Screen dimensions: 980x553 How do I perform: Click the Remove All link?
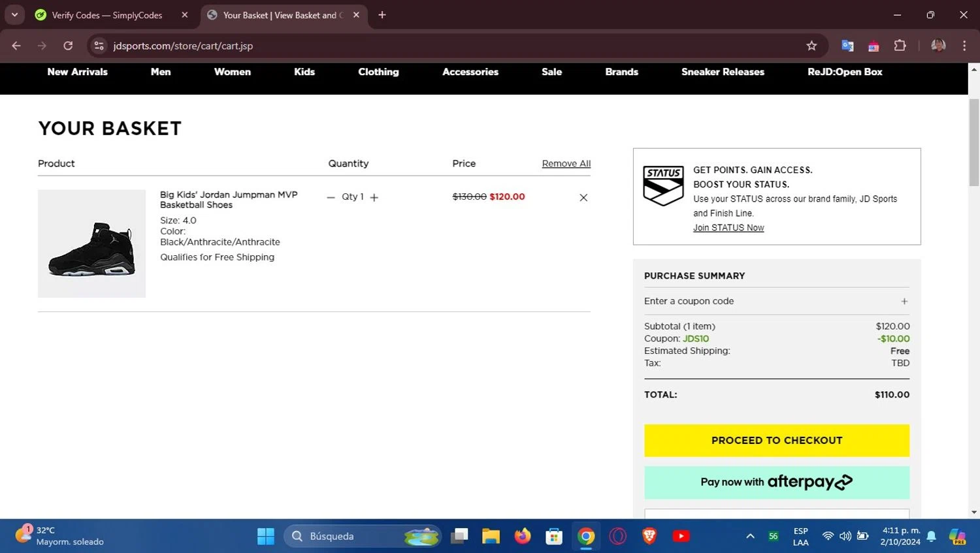click(566, 164)
